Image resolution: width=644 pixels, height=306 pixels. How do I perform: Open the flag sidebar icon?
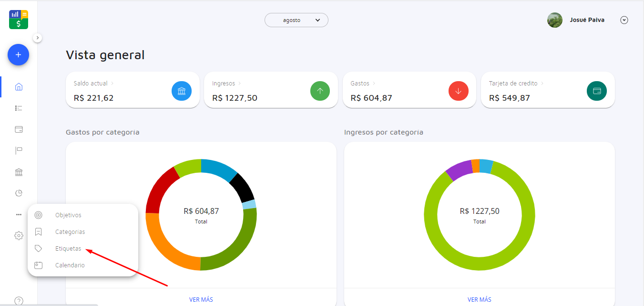pyautogui.click(x=19, y=151)
